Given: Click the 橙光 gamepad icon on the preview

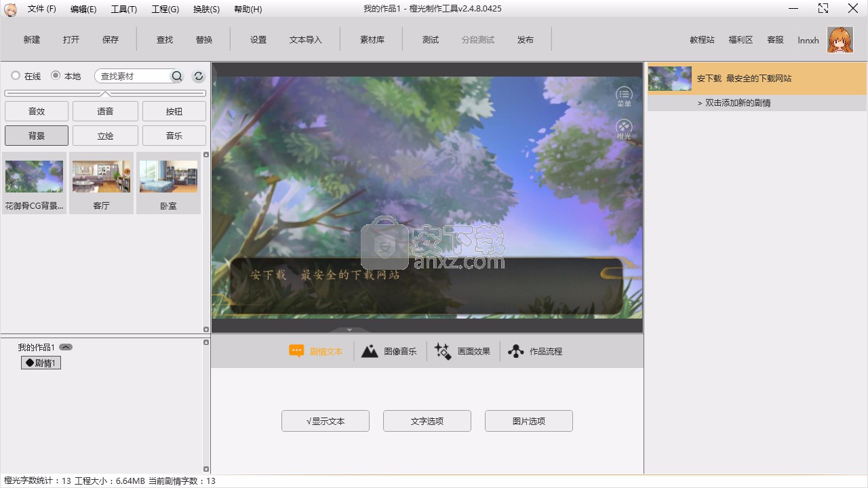Looking at the screenshot, I should [624, 129].
